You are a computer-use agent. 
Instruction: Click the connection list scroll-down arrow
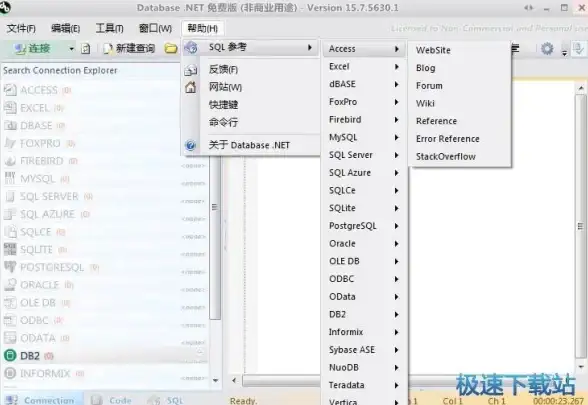coord(216,380)
